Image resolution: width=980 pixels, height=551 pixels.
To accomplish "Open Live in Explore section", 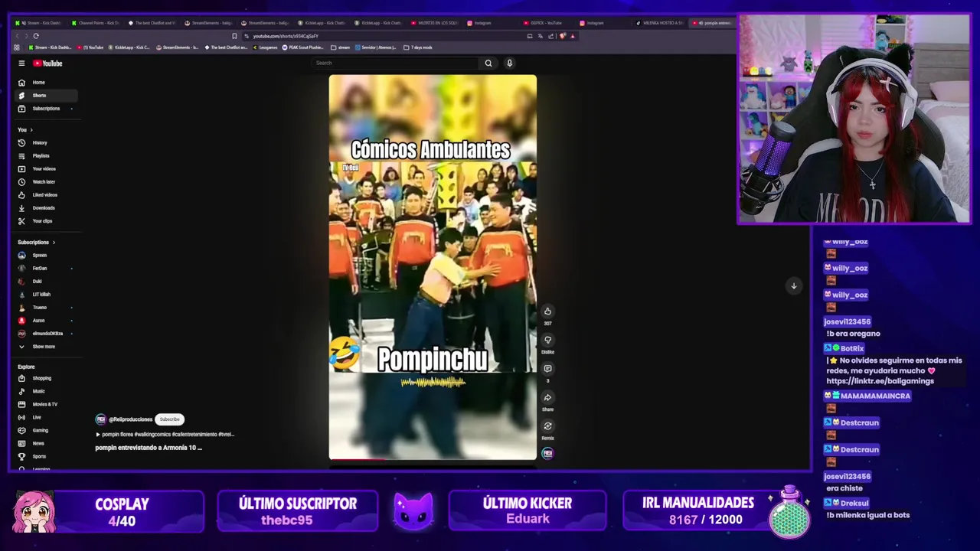I will coord(46,417).
